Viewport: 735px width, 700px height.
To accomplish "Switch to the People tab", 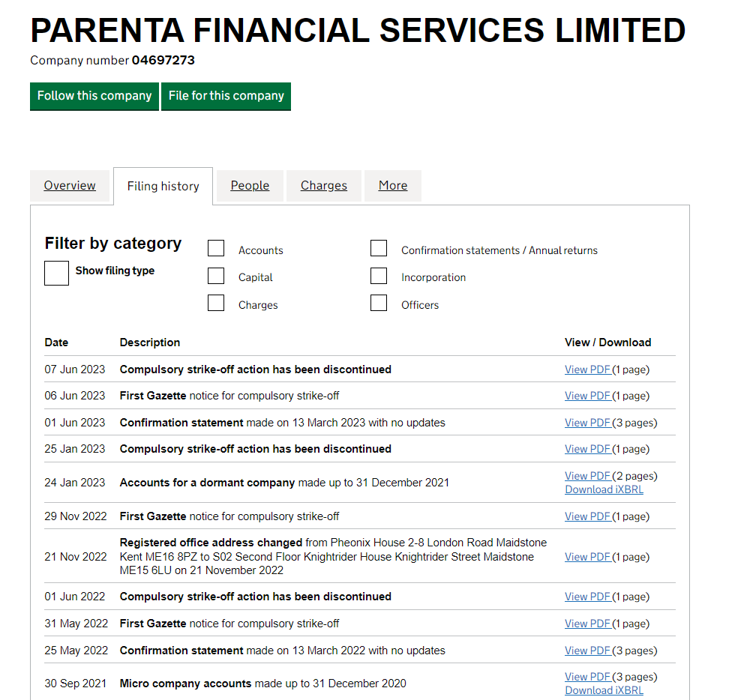I will click(250, 186).
